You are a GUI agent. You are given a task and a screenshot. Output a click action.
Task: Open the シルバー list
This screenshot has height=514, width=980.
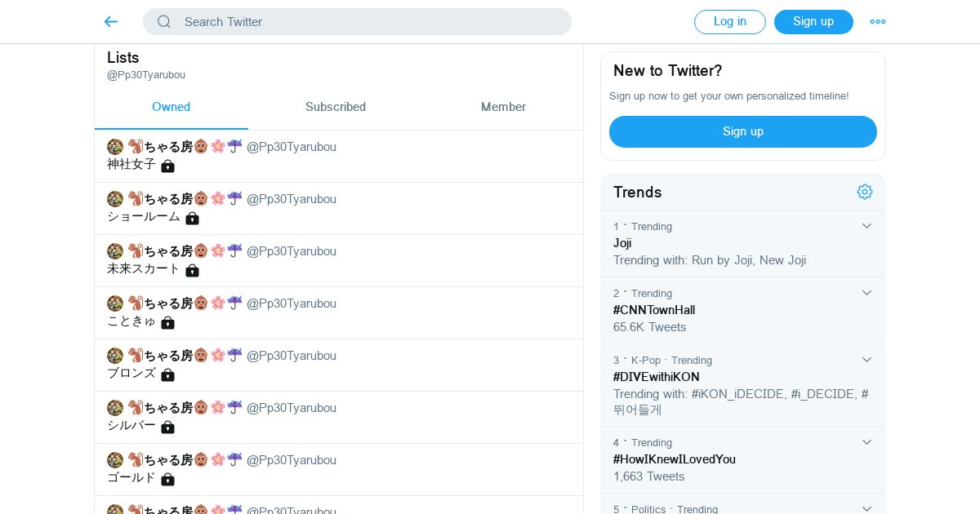pos(131,425)
